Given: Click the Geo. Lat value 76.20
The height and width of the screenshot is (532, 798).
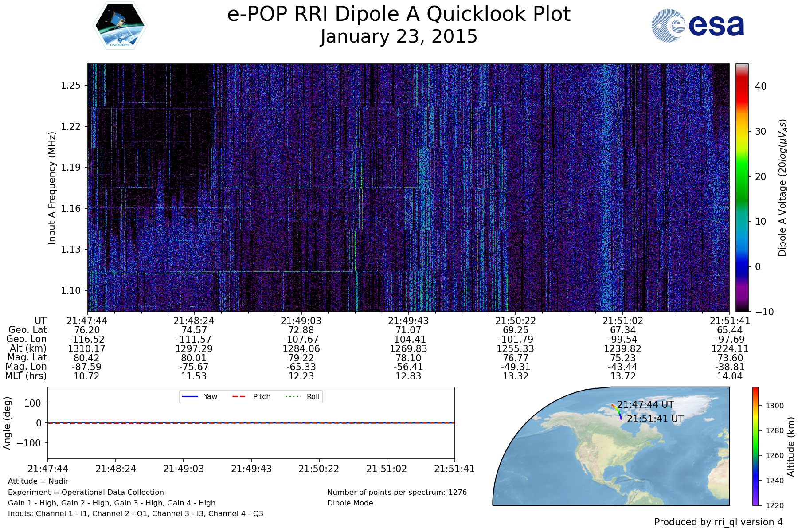Looking at the screenshot, I should [87, 330].
